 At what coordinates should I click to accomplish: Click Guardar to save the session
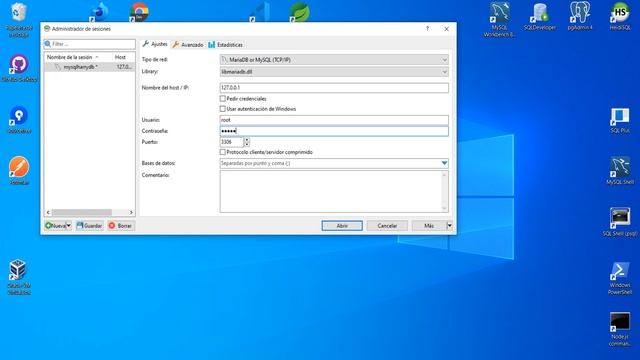click(x=89, y=226)
